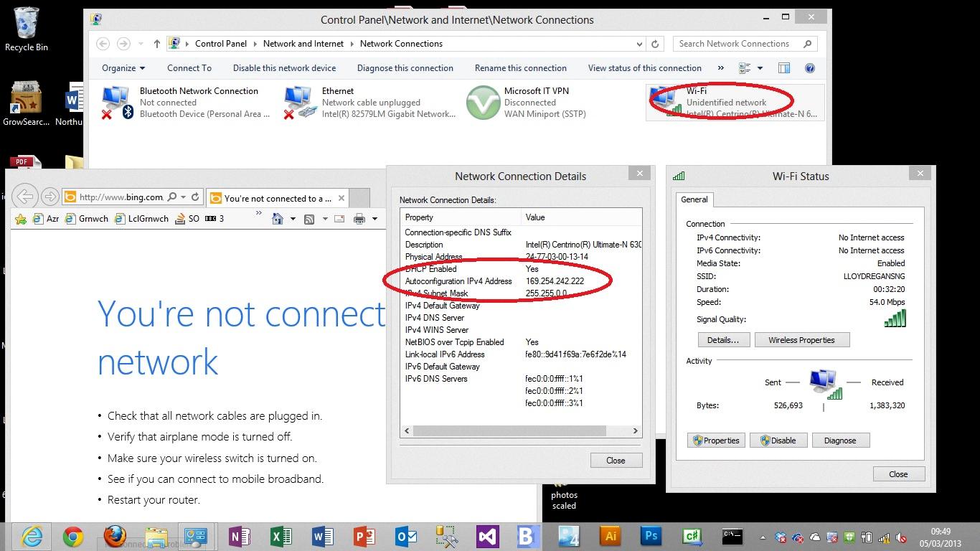Expand the Organize dropdown menu
The height and width of the screenshot is (551, 980).
pos(123,68)
